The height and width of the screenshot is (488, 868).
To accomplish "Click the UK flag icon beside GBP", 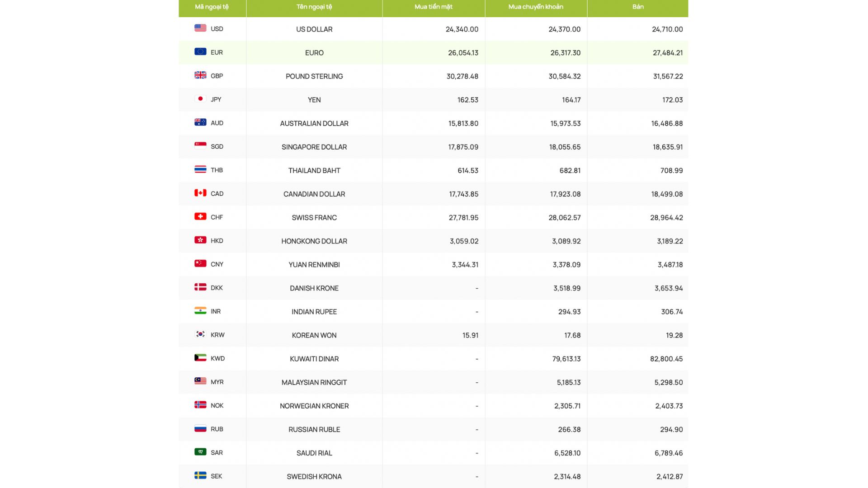I will (200, 75).
